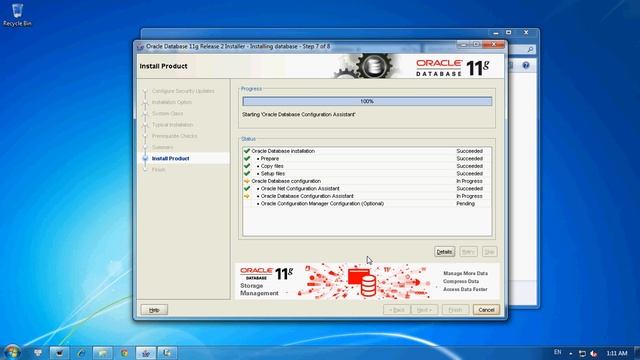Click the 'Setup files' row text

click(273, 173)
